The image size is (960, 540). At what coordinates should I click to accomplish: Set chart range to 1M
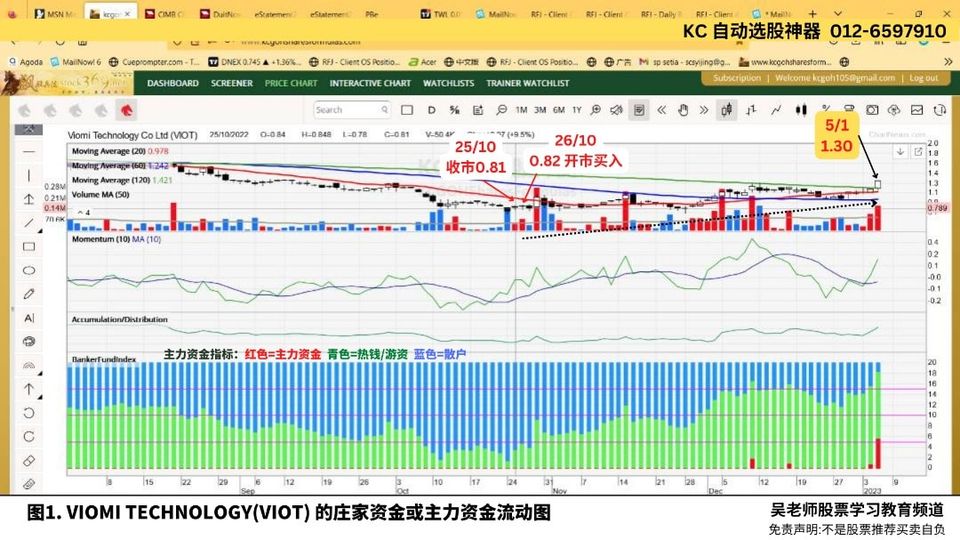click(x=521, y=110)
